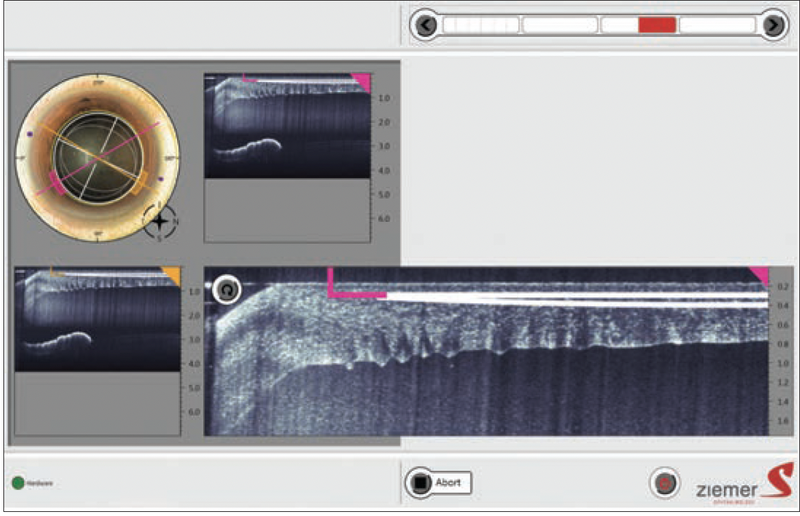Select the last progress bar segment
800x516 pixels.
pyautogui.click(x=717, y=24)
